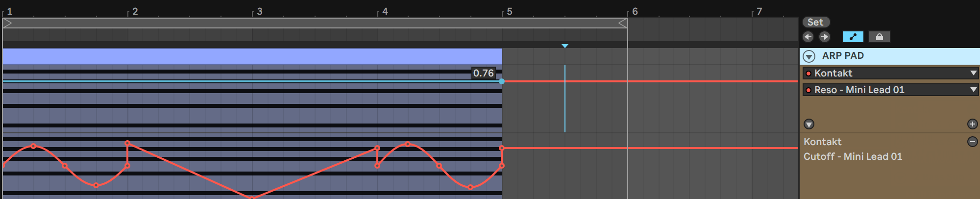Click the Set locator button

816,22
